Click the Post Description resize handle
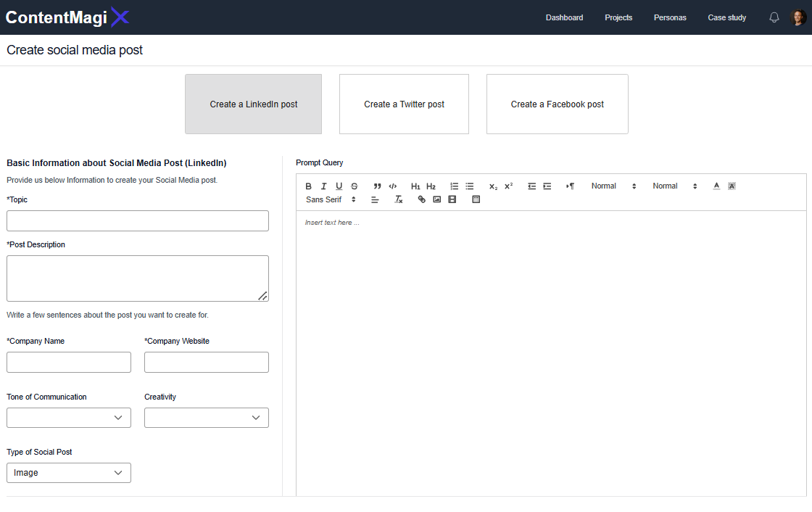 pyautogui.click(x=263, y=296)
